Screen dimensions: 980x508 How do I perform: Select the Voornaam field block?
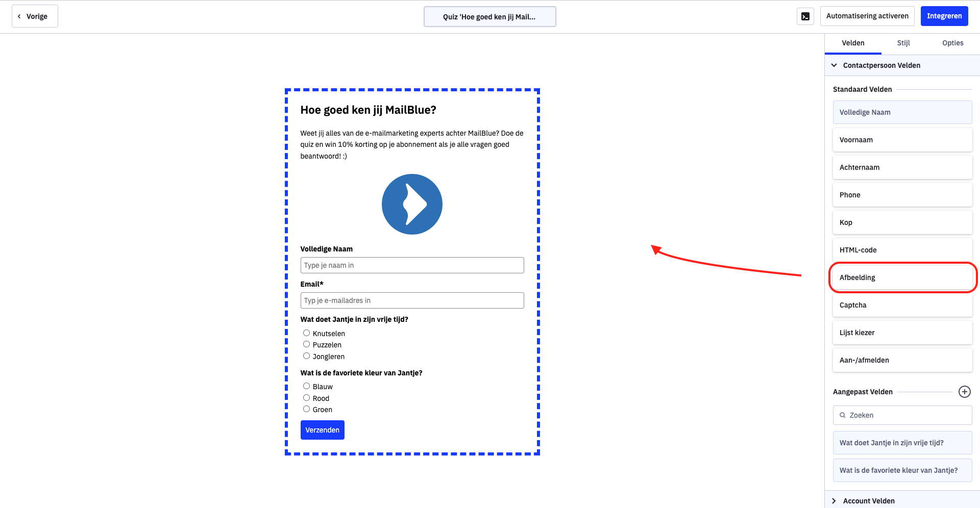coord(902,140)
